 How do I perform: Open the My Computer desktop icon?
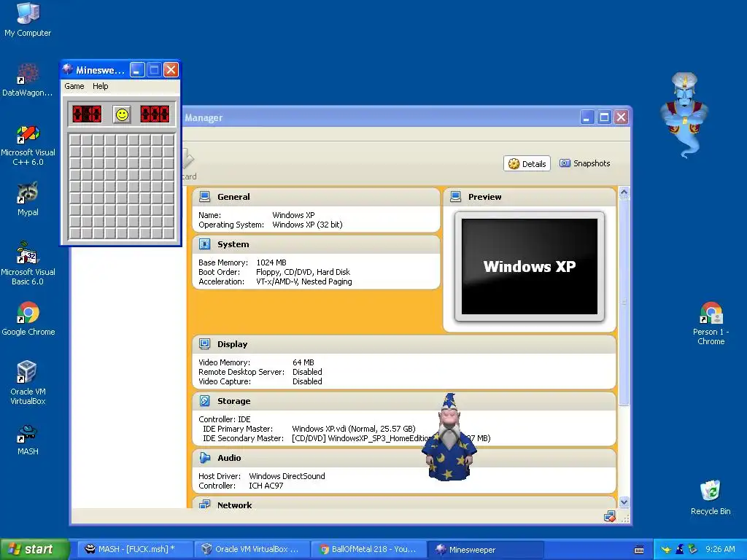pos(28,20)
